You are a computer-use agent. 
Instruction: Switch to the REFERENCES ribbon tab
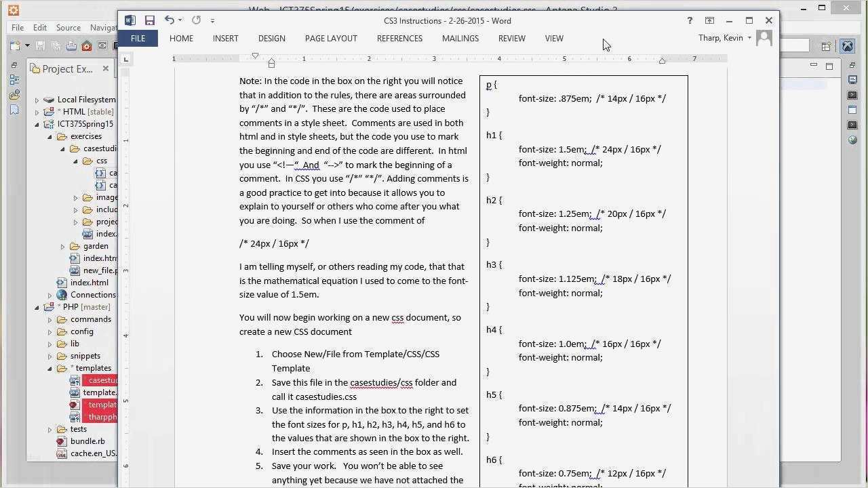coord(399,39)
